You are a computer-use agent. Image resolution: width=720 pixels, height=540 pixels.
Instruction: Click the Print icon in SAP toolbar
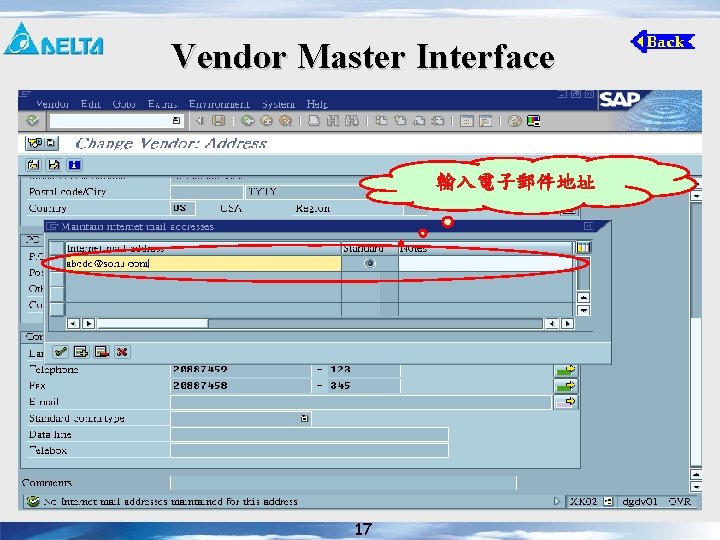(x=314, y=121)
